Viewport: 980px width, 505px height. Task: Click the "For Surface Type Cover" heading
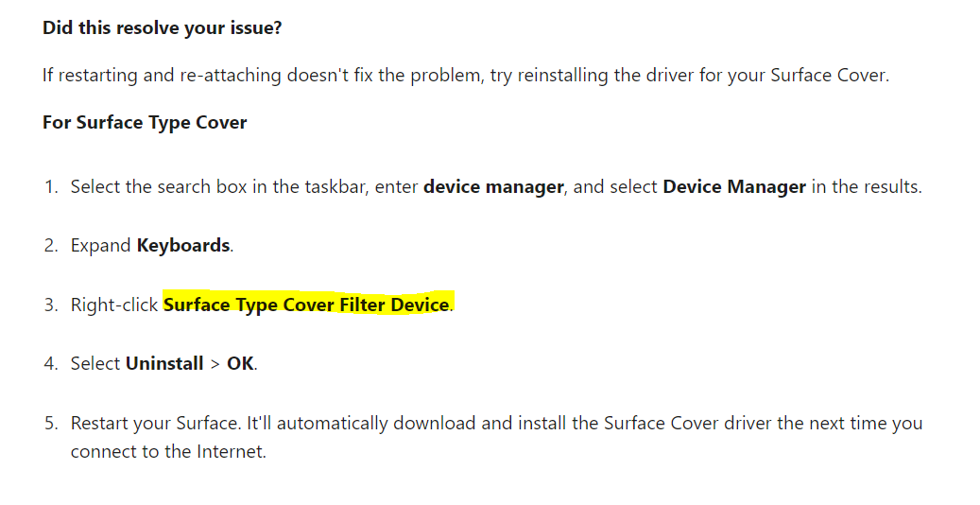(x=145, y=123)
